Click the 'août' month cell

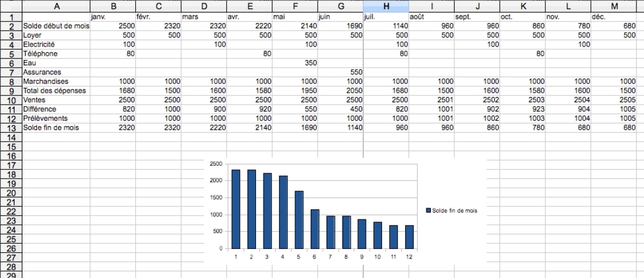[431, 17]
